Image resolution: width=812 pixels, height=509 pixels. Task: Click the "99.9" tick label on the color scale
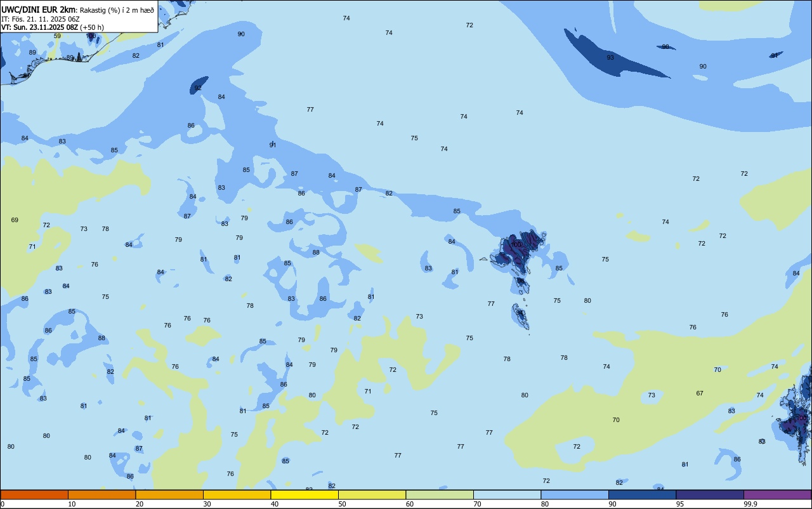point(750,504)
